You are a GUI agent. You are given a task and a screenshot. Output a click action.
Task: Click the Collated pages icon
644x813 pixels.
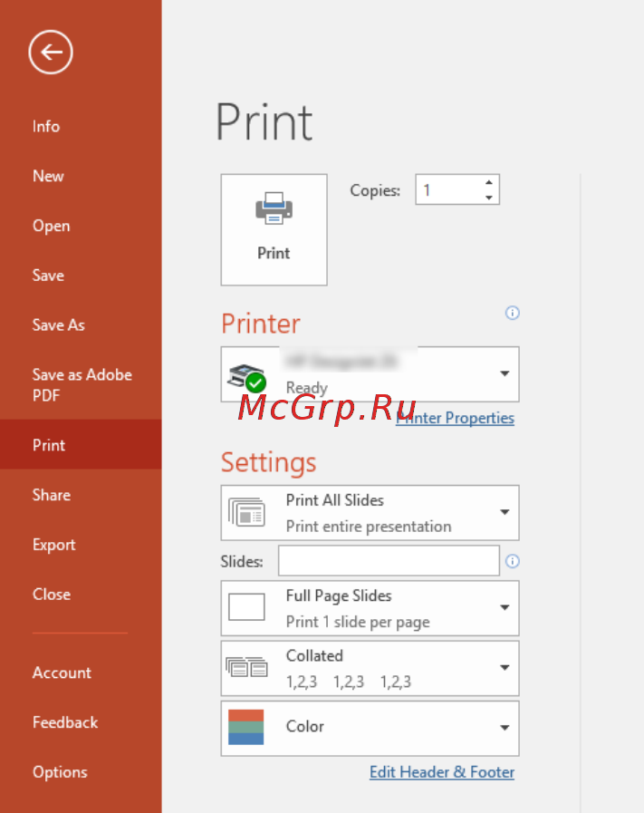[246, 666]
